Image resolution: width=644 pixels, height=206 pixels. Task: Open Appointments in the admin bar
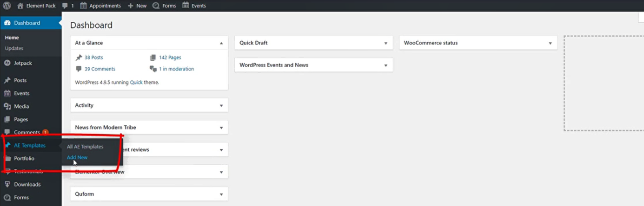105,6
